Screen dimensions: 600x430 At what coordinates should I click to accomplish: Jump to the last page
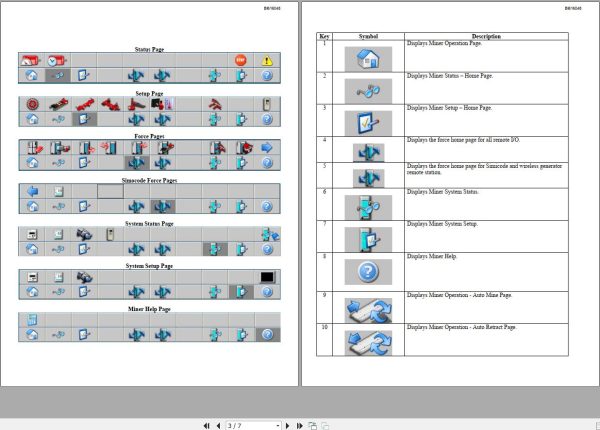coord(300,425)
